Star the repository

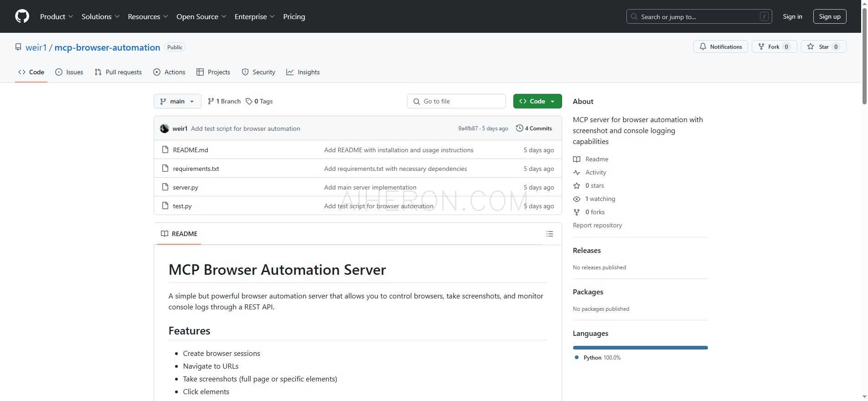(823, 46)
